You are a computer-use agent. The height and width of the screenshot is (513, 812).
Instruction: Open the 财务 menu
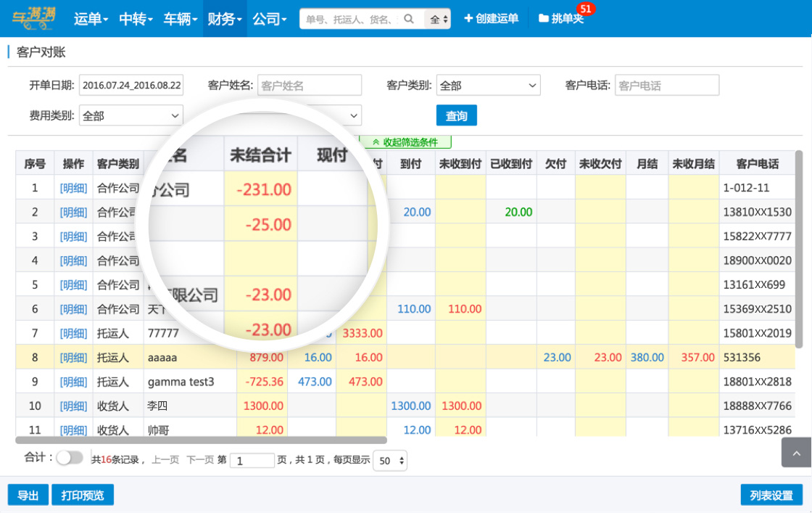click(x=224, y=19)
